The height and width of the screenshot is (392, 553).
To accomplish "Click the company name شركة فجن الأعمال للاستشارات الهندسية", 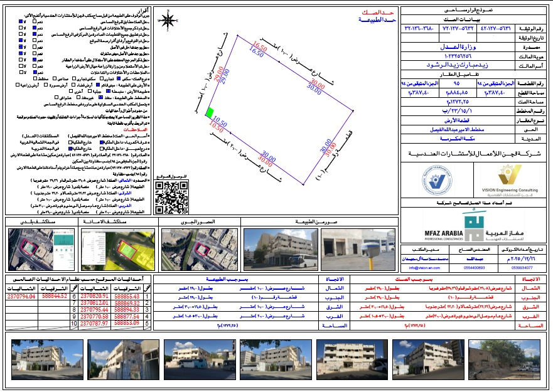I will click(474, 153).
